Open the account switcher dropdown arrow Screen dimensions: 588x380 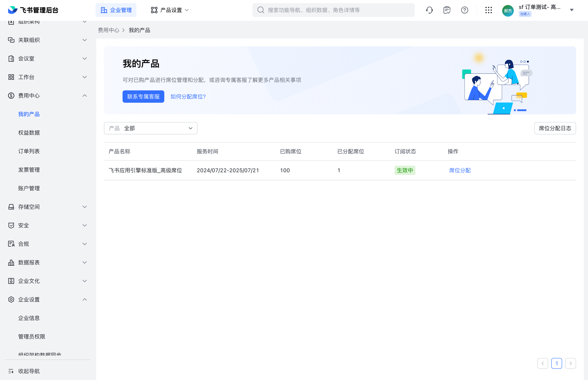pos(572,10)
